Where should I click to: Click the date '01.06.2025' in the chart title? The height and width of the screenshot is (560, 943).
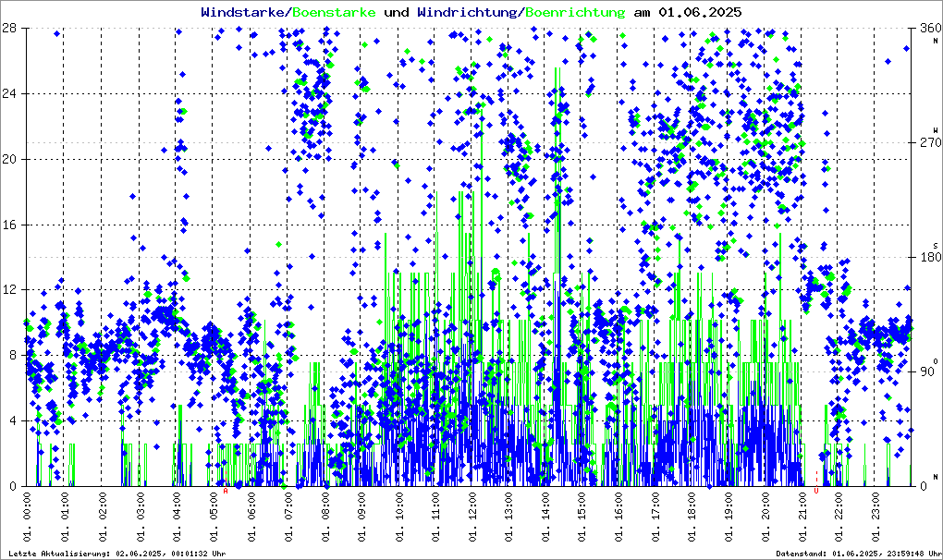(700, 12)
